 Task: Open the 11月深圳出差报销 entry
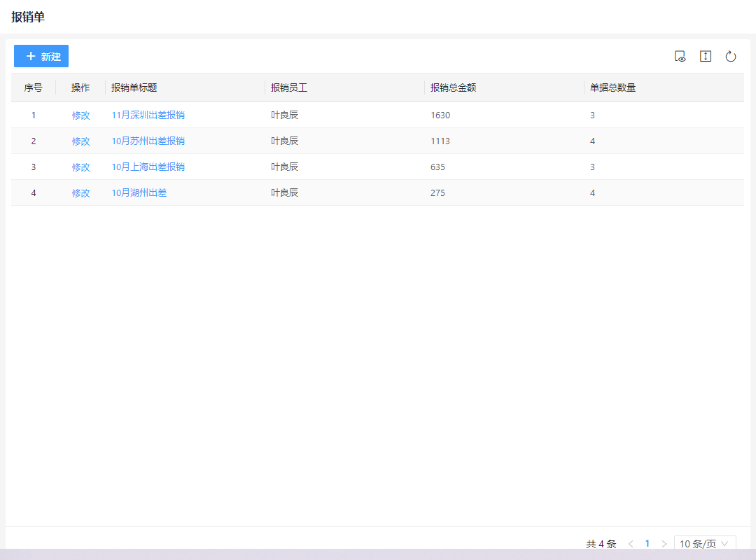(x=148, y=115)
